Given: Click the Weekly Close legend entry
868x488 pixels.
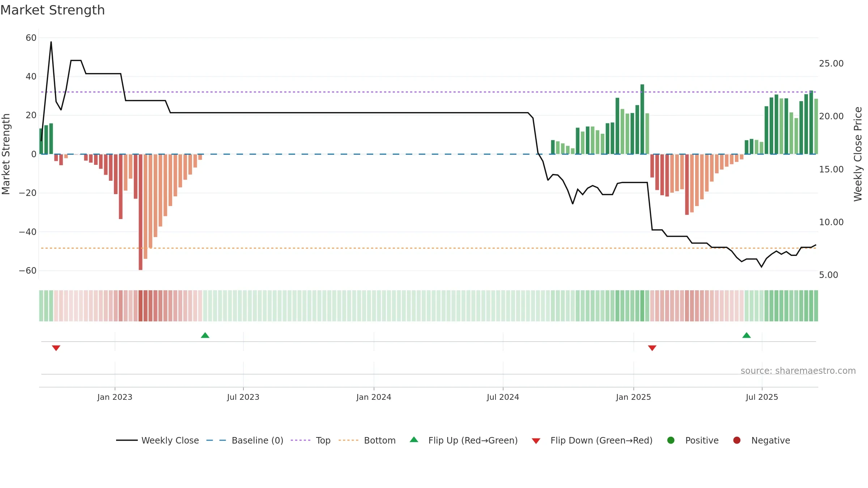Looking at the screenshot, I should click(157, 440).
